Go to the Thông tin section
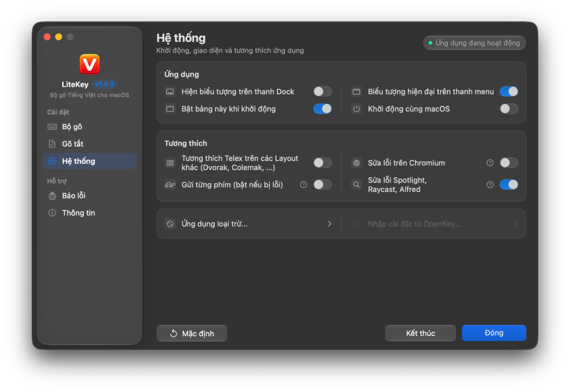Viewport: 570px width, 392px height. coord(89,213)
